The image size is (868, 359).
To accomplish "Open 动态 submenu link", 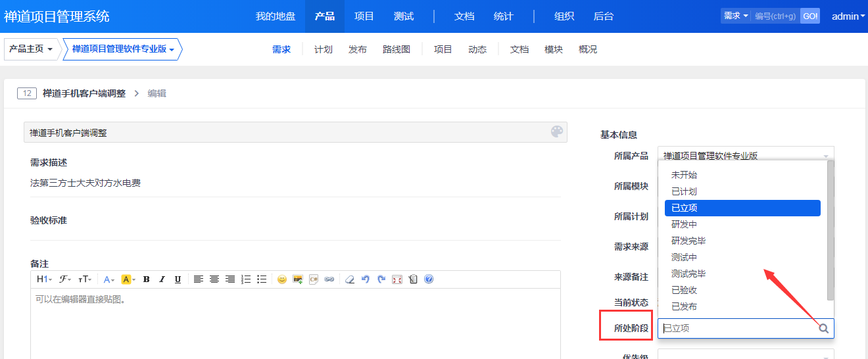I will pos(477,49).
